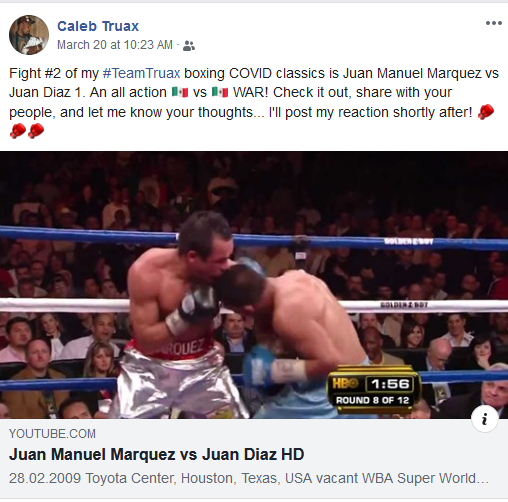The image size is (508, 502).
Task: Click the info "i" icon on the link preview
Action: [x=485, y=419]
